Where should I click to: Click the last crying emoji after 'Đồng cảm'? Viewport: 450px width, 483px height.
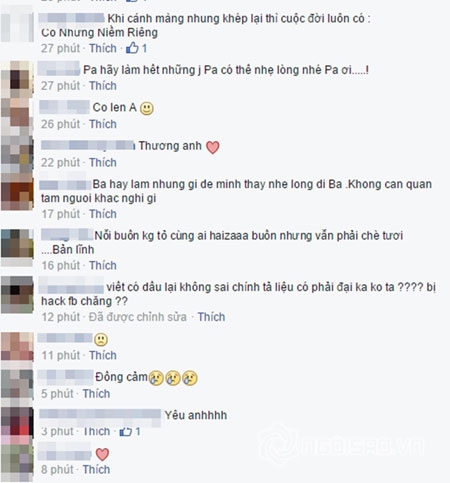[x=190, y=378]
